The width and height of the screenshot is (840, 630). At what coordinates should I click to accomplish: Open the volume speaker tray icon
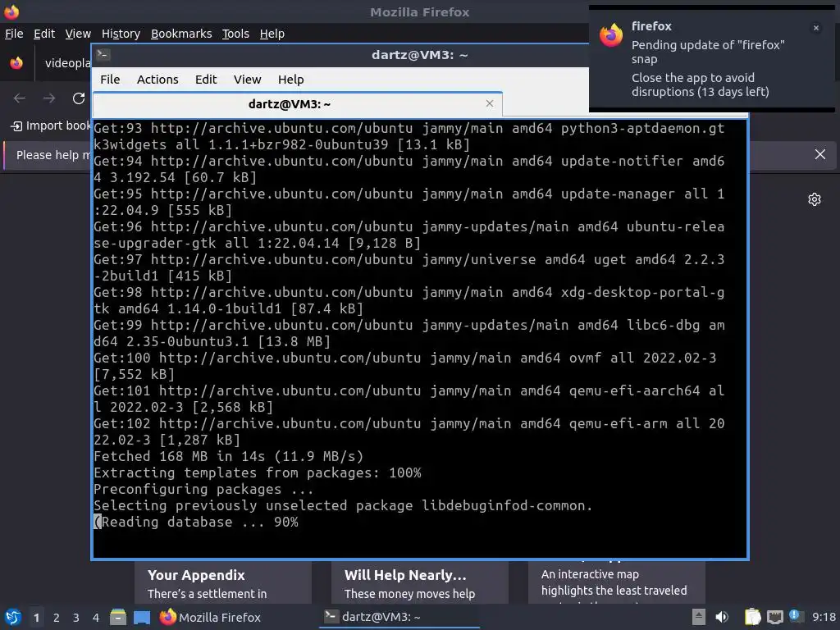[722, 617]
